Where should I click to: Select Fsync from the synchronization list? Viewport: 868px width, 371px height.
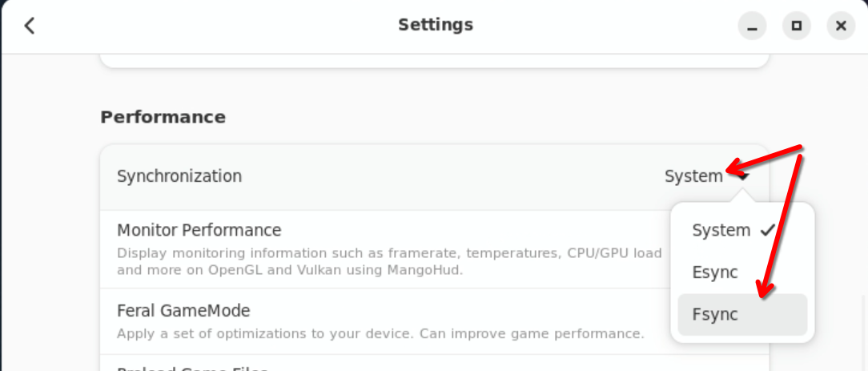click(x=715, y=314)
